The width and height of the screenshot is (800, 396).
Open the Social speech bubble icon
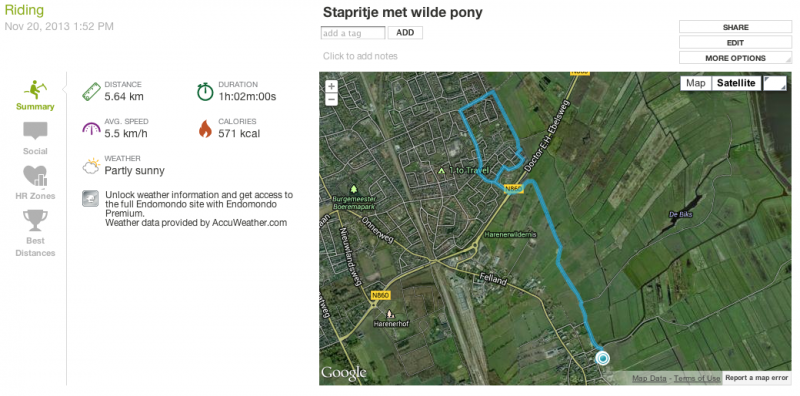pyautogui.click(x=35, y=131)
